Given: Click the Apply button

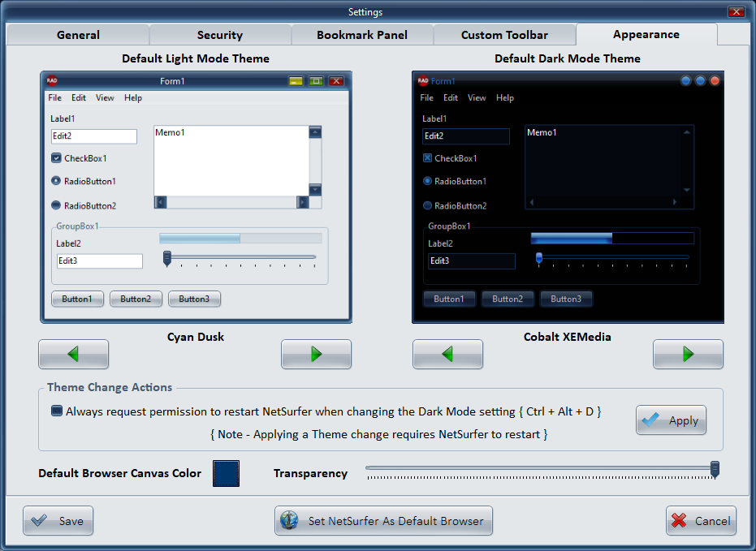Looking at the screenshot, I should [x=671, y=420].
